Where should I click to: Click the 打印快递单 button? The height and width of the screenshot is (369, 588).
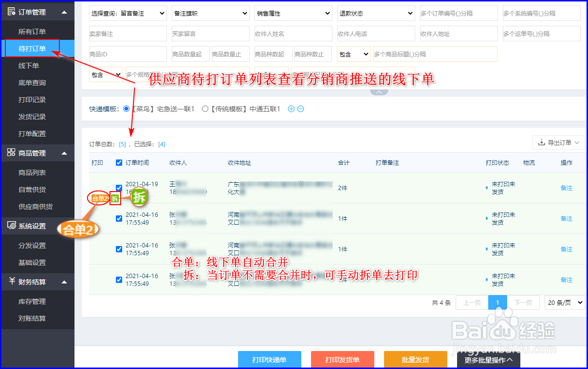[x=270, y=359]
